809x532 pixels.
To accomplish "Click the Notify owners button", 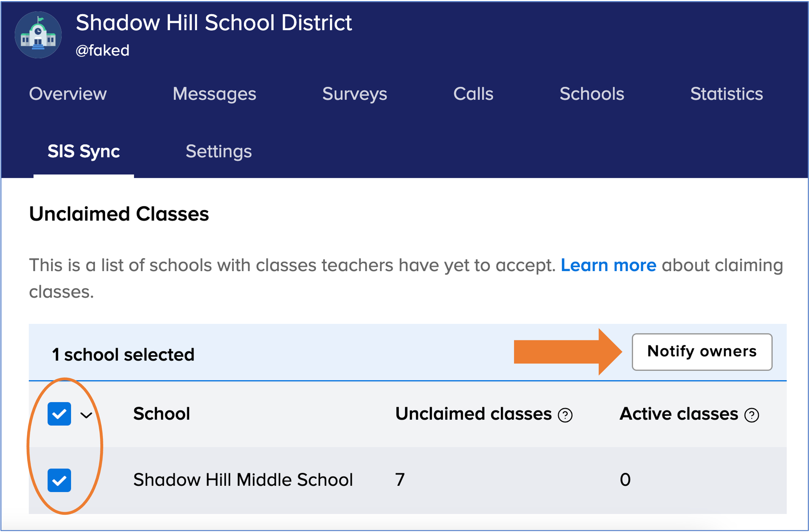I will pos(702,352).
